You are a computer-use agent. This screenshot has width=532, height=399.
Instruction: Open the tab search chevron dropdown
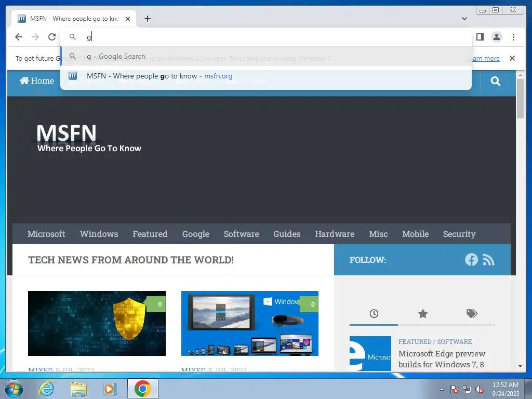coord(464,19)
